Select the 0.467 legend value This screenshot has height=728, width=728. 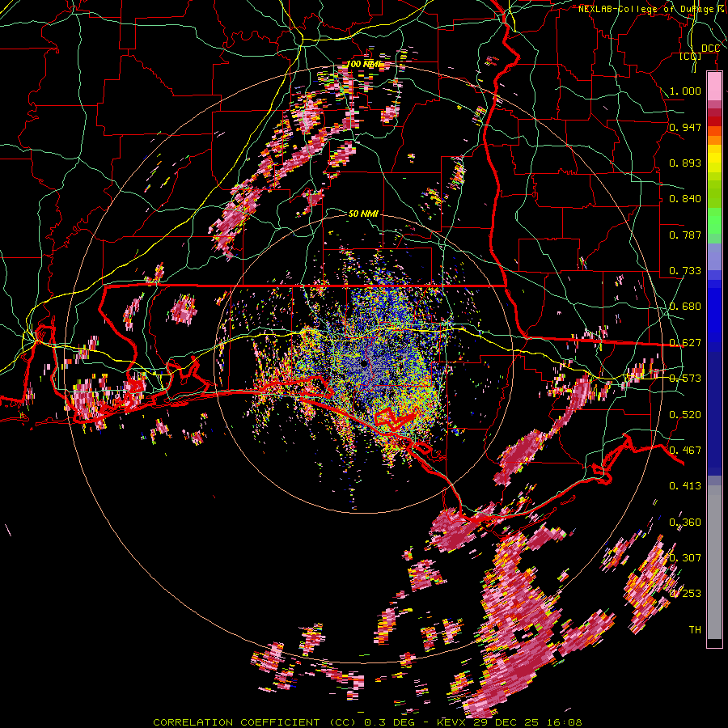coord(685,451)
